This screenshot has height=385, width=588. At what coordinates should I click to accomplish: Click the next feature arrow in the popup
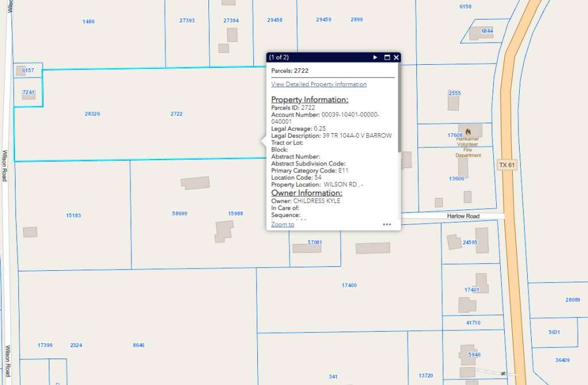[x=375, y=57]
